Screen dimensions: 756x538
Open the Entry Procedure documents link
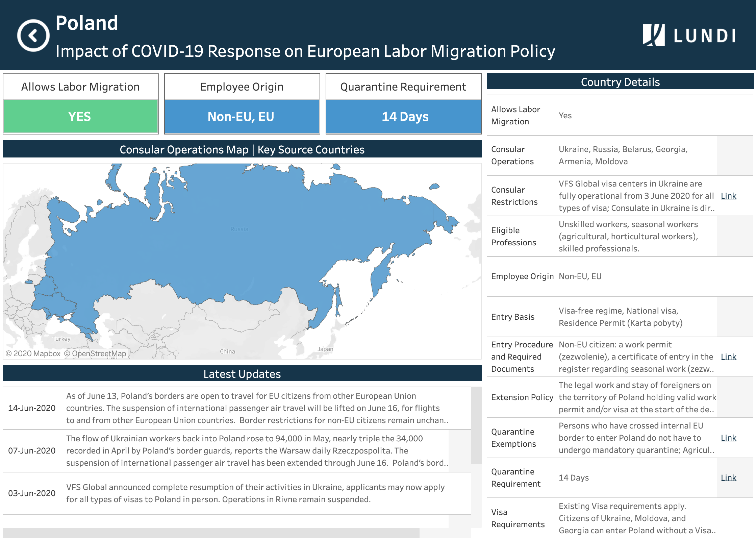728,357
